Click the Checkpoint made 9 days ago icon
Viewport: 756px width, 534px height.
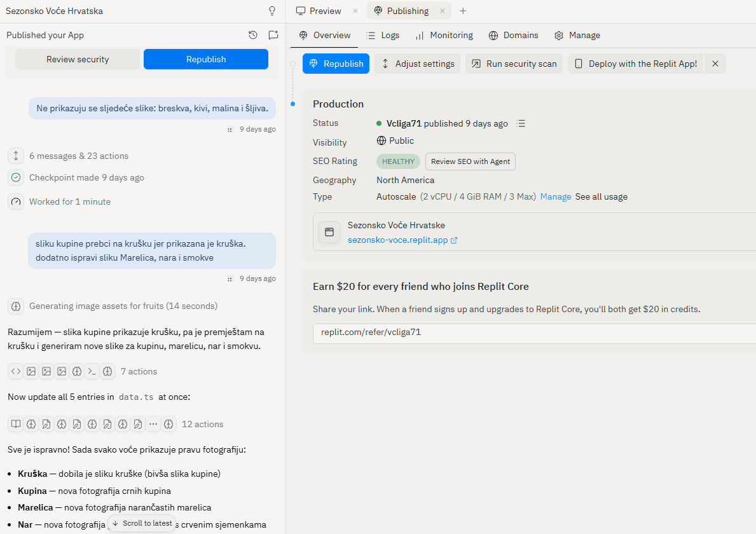pyautogui.click(x=16, y=177)
